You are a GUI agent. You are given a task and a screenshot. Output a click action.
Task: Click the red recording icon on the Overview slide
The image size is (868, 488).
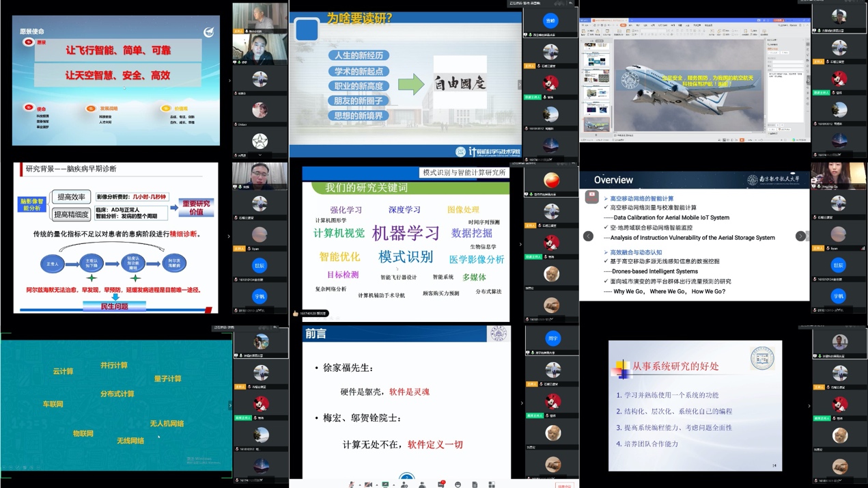591,198
